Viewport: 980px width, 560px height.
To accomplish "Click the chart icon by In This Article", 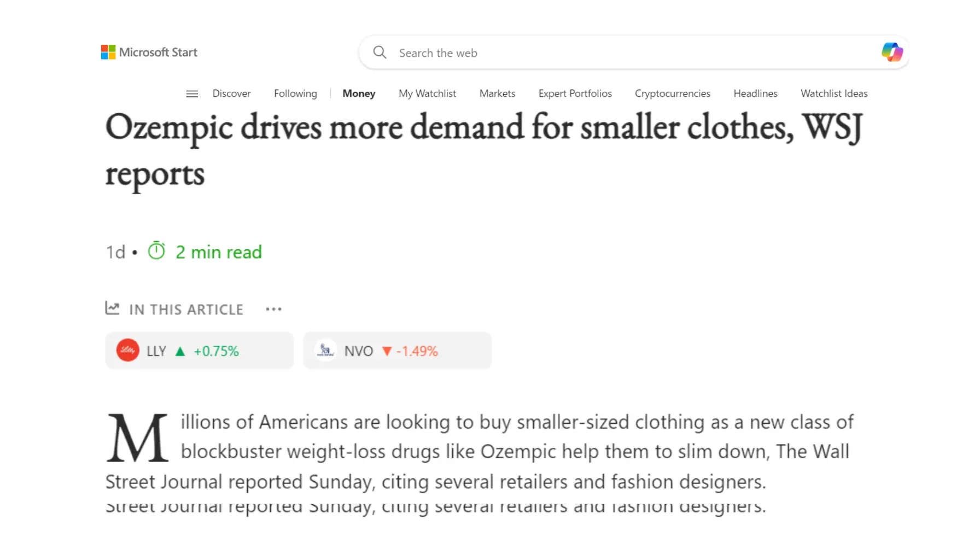I will click(x=112, y=308).
